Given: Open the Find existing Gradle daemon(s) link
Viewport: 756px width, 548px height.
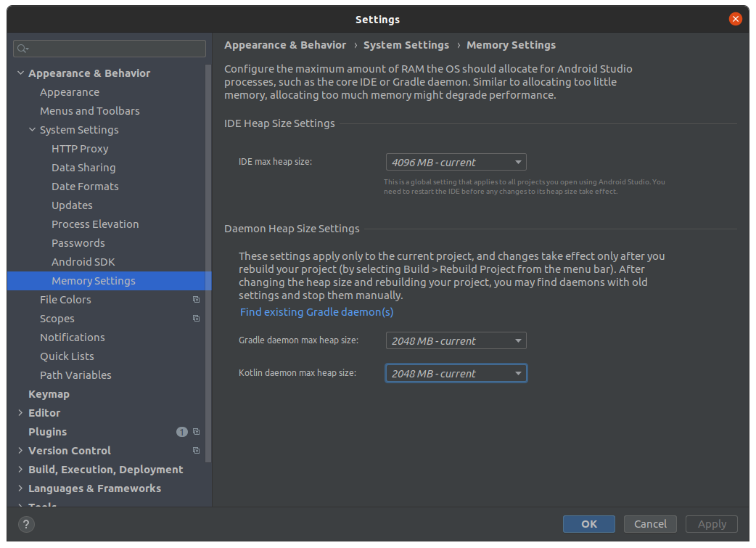Looking at the screenshot, I should (x=317, y=312).
